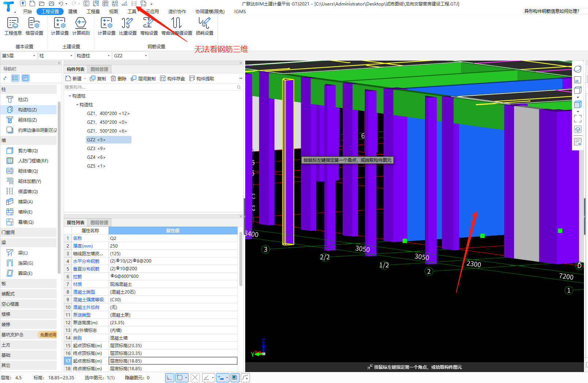
Task: Switch to 图纸管理 tab in component panel
Action: [99, 69]
